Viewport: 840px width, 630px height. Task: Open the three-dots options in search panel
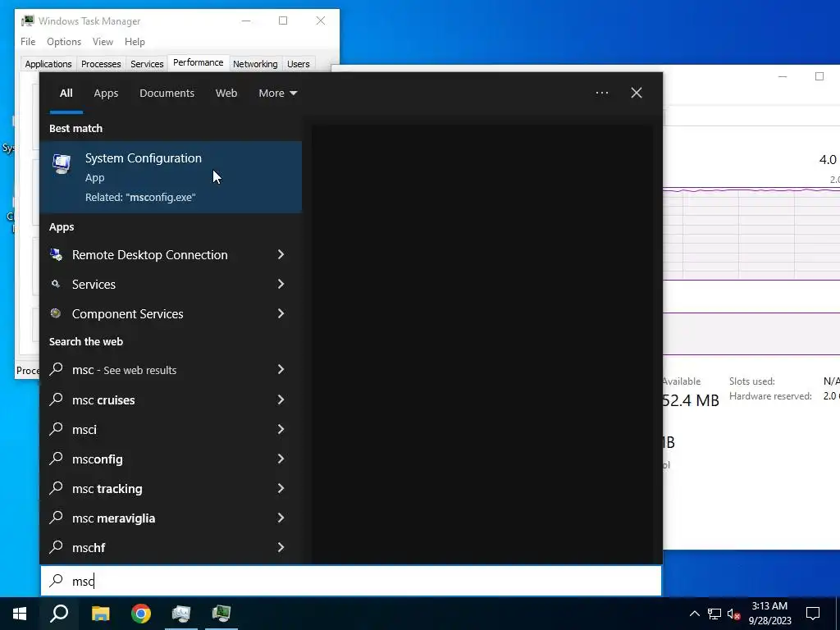(602, 93)
